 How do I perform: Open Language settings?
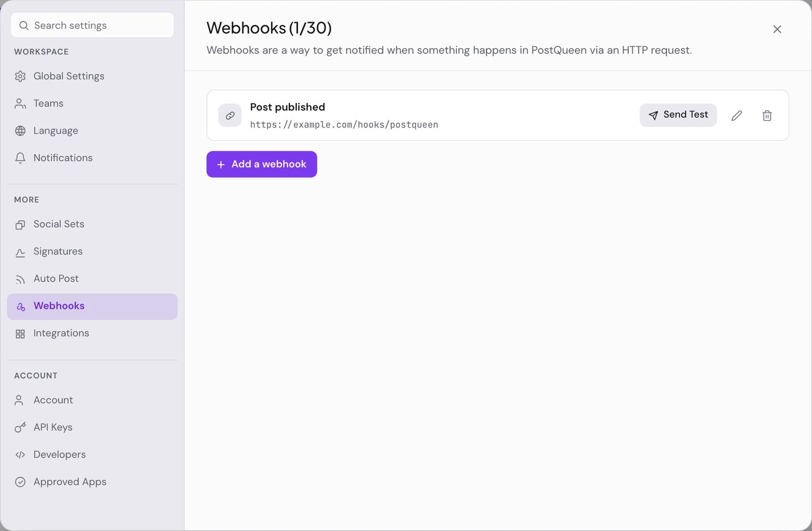coord(92,130)
